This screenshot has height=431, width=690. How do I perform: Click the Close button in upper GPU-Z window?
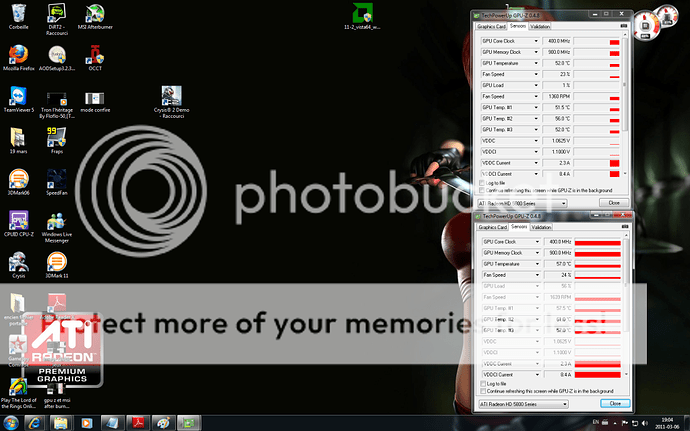[614, 203]
